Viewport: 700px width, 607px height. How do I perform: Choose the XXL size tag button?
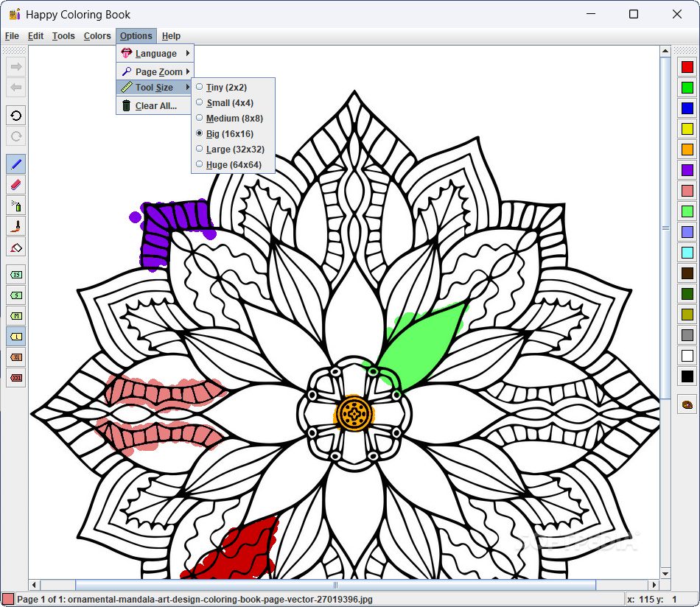[x=16, y=378]
